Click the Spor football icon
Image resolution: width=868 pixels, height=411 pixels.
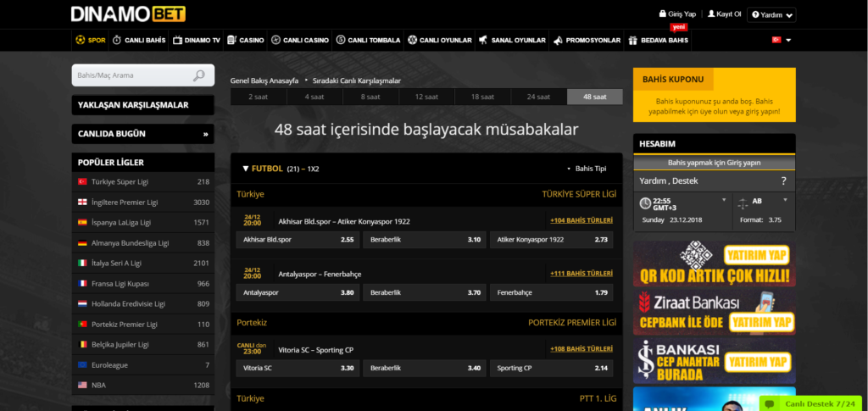[81, 41]
